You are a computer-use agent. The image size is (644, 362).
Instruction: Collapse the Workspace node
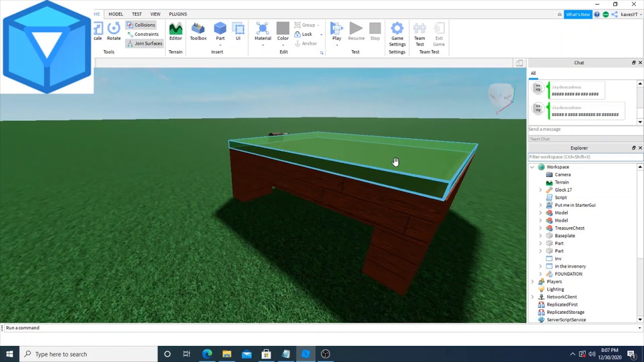tap(532, 167)
